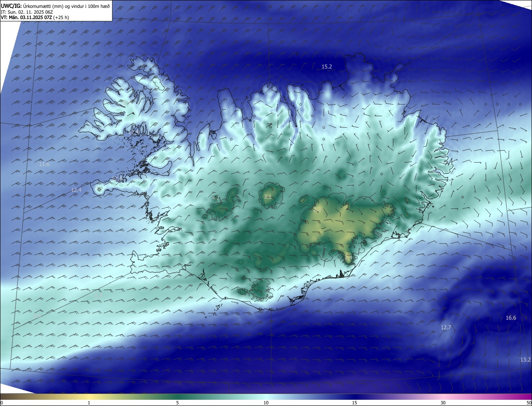The width and height of the screenshot is (532, 406).
Task: Click the 5 tick on the color scale
Action: click(x=177, y=403)
